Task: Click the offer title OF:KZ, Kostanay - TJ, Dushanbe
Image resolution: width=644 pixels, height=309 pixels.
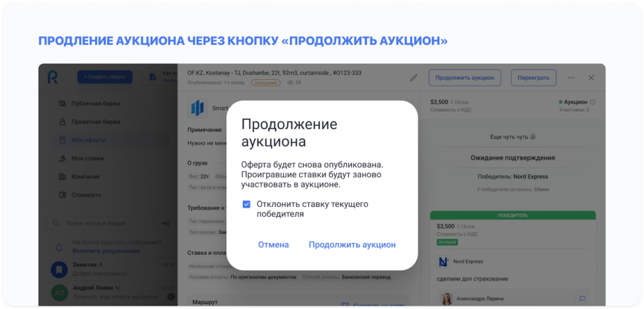Action: 274,73
